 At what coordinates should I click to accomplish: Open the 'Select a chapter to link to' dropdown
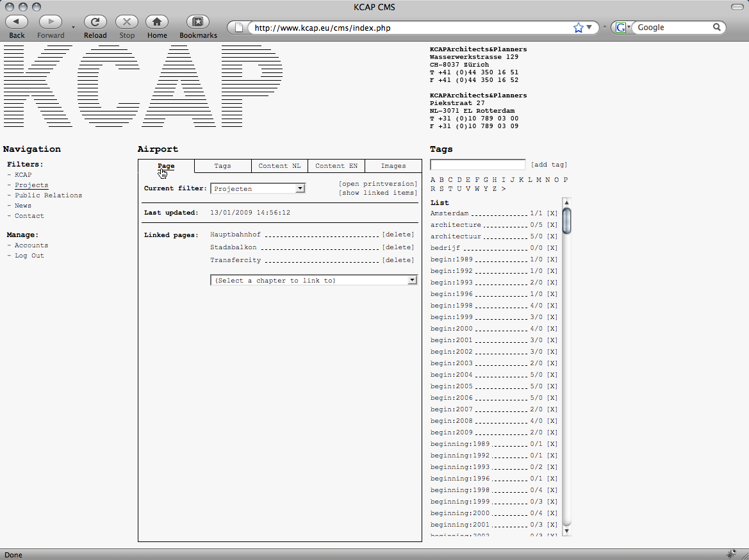pos(314,280)
